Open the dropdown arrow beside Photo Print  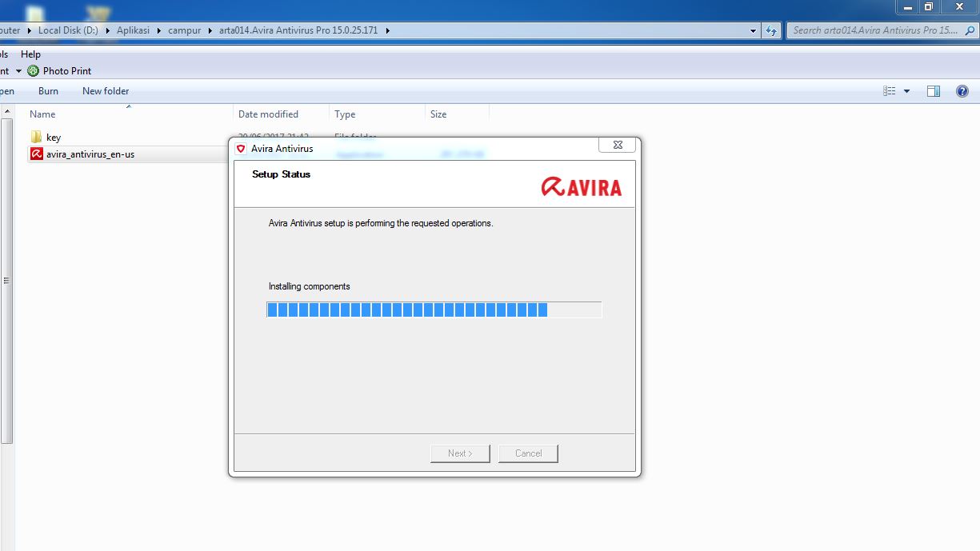[x=18, y=71]
